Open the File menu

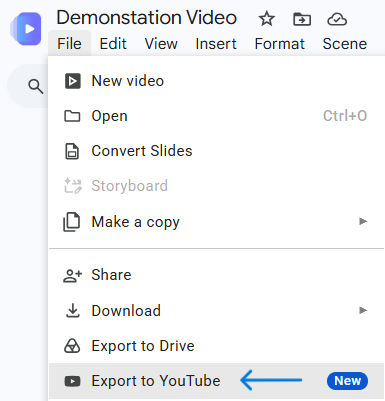[x=69, y=44]
